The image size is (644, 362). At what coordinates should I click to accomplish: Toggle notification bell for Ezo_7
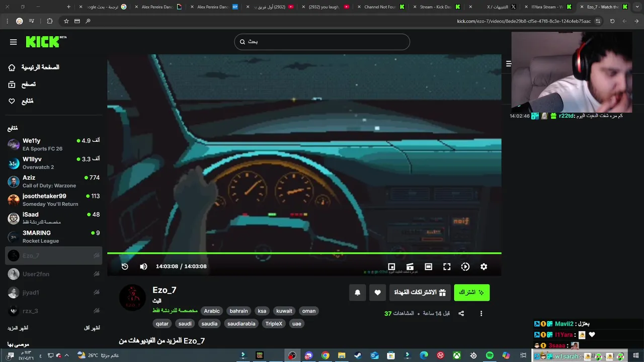click(x=358, y=293)
